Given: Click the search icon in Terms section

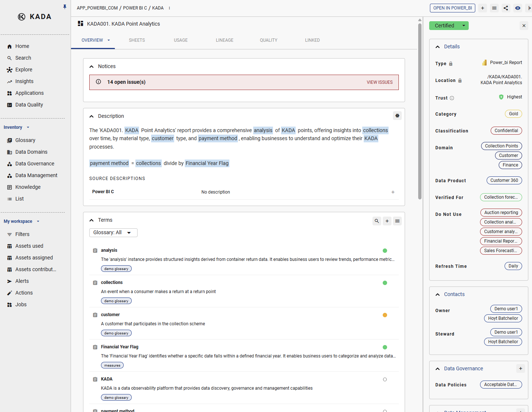Looking at the screenshot, I should click(376, 221).
